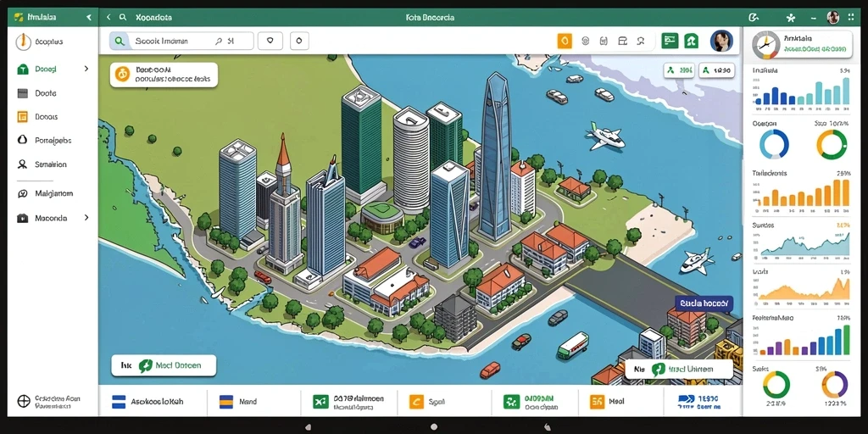Click the purple and orange donut chart

pyautogui.click(x=834, y=384)
